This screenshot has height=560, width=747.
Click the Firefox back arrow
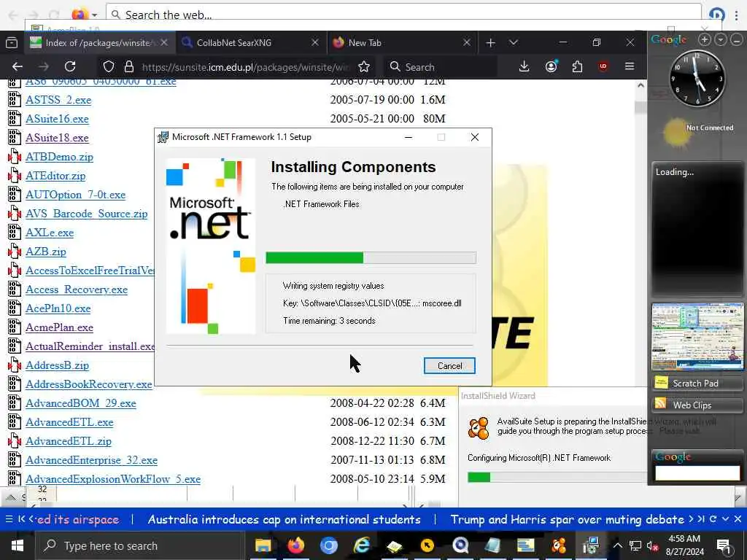(x=18, y=66)
